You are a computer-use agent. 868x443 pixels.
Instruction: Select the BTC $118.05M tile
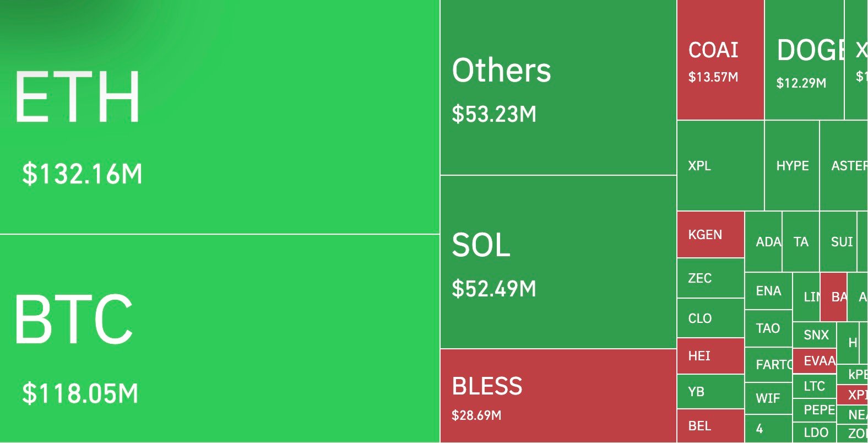[219, 338]
